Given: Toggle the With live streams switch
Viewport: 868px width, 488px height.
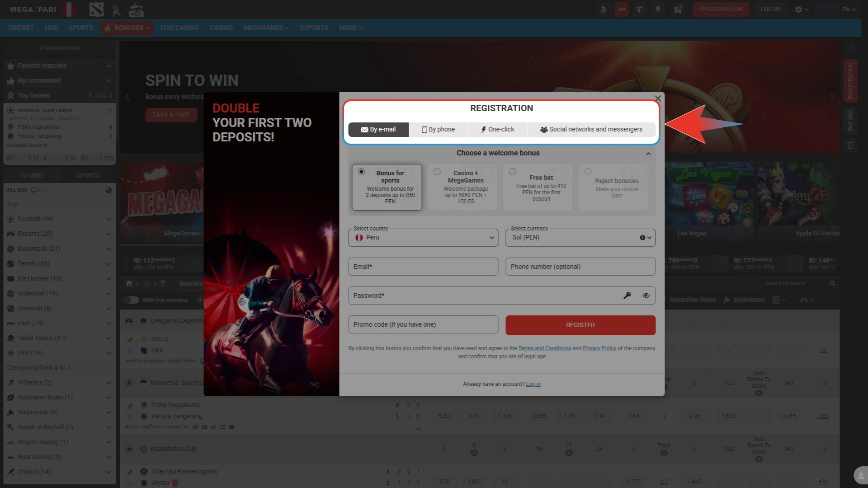Looking at the screenshot, I should click(x=131, y=300).
